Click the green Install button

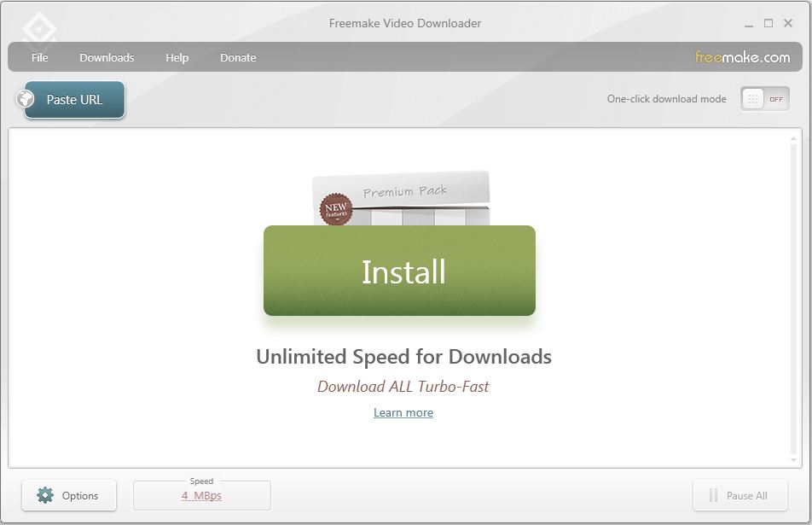pos(399,271)
